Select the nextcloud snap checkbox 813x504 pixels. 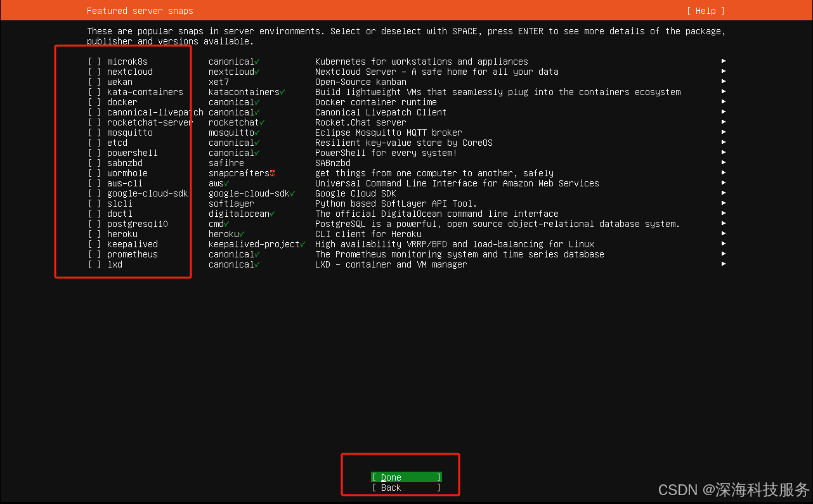(x=94, y=72)
